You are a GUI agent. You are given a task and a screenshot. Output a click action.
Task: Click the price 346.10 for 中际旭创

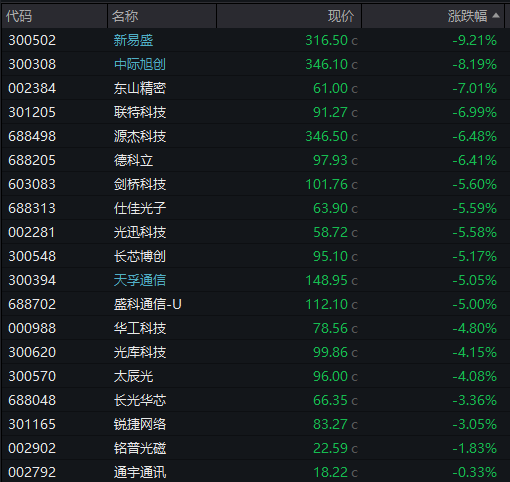(x=327, y=64)
